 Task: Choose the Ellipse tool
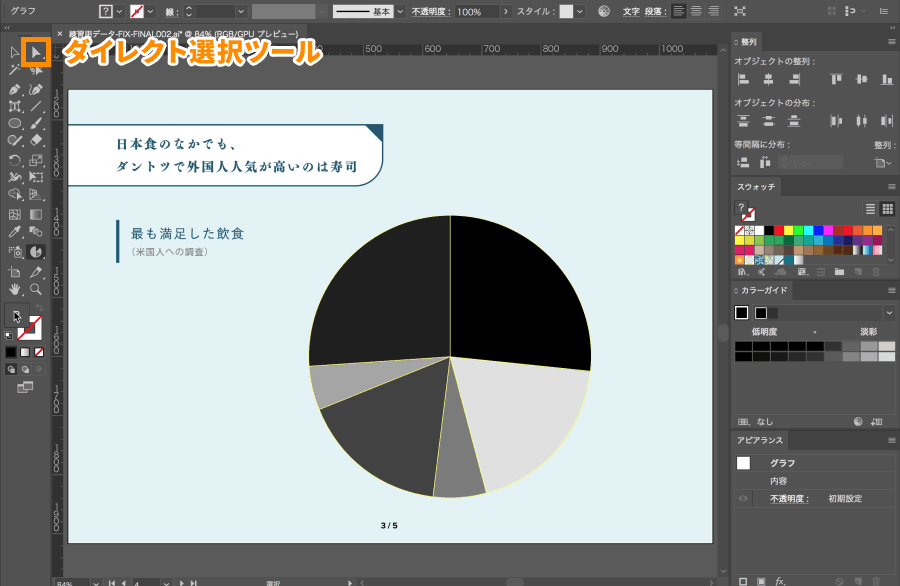point(14,123)
